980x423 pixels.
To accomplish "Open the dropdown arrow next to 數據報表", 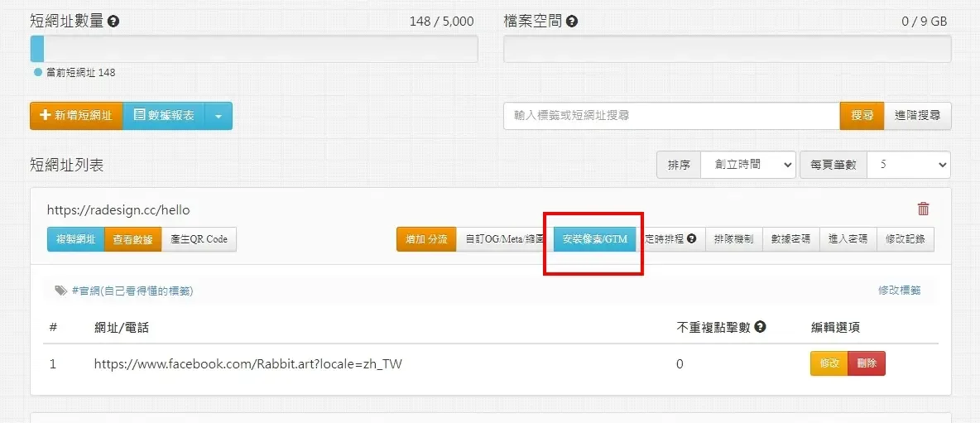I will point(219,116).
